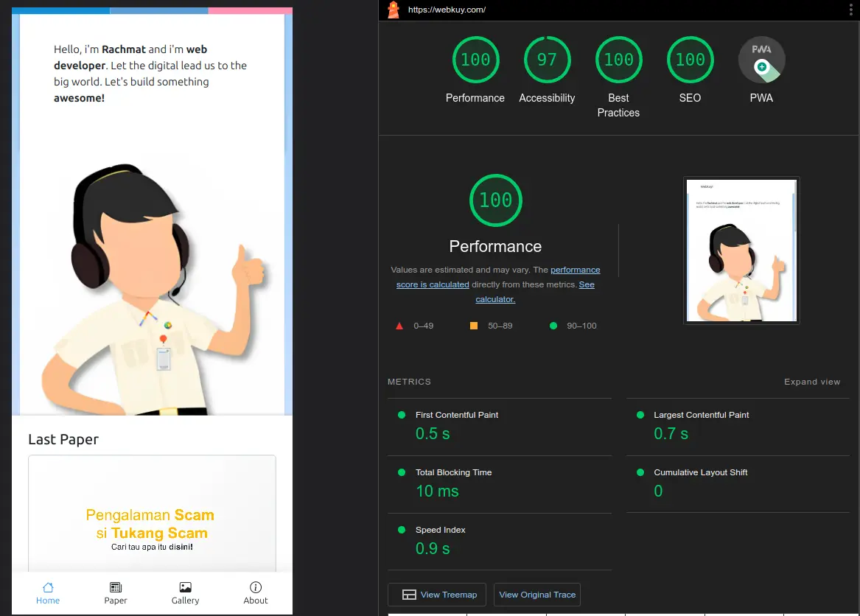The width and height of the screenshot is (860, 616).
Task: Click the View Original Trace button
Action: click(x=537, y=595)
